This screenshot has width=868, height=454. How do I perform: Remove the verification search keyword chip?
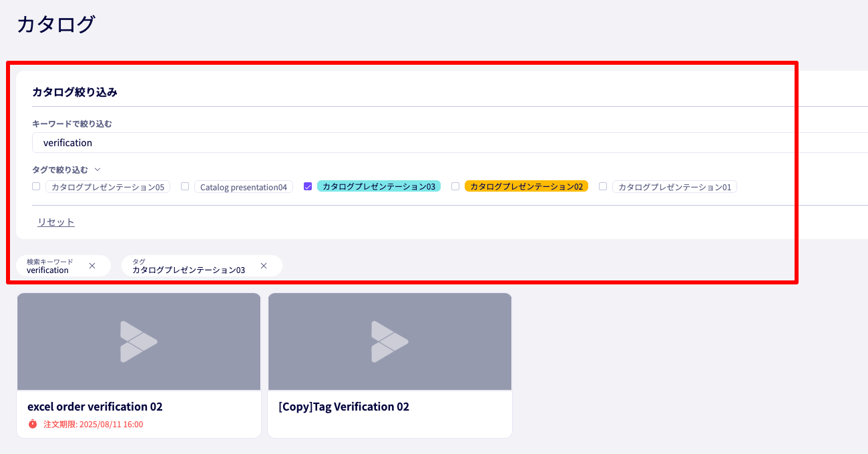[x=92, y=266]
